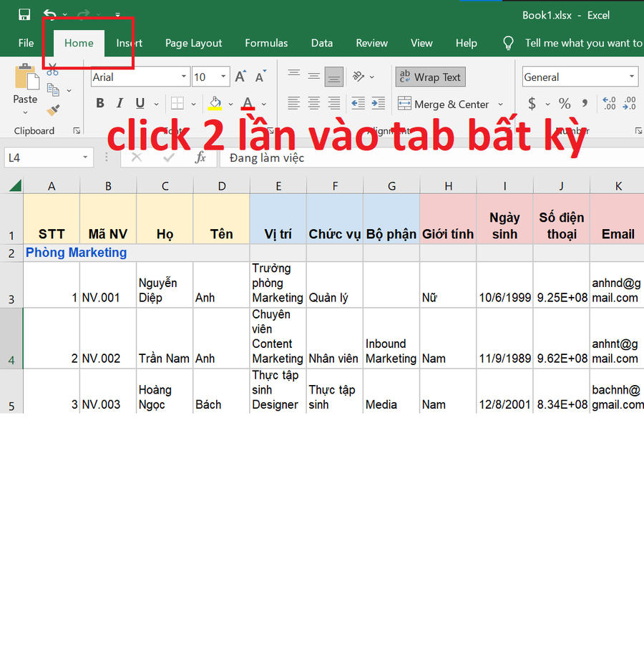Click the Percent Style icon
Screen dimensions: 644x652
[565, 104]
